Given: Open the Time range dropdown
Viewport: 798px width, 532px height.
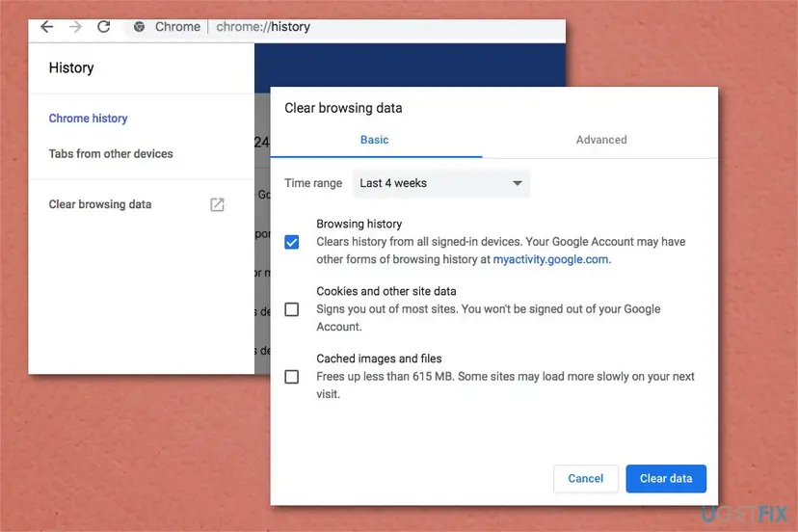Looking at the screenshot, I should (440, 183).
